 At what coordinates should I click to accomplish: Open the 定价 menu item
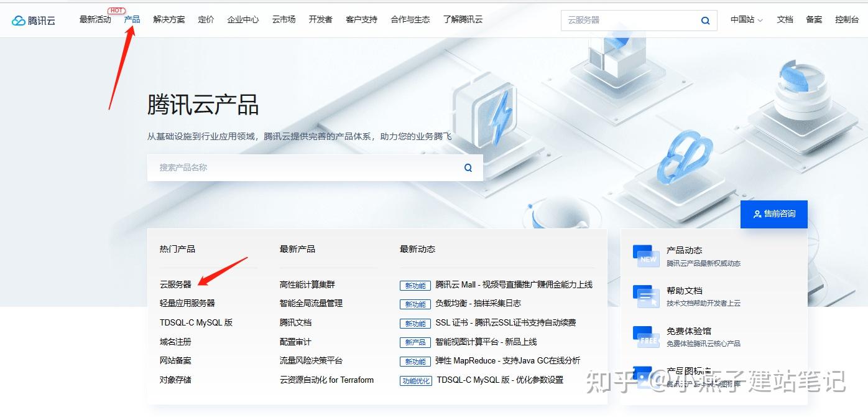206,19
